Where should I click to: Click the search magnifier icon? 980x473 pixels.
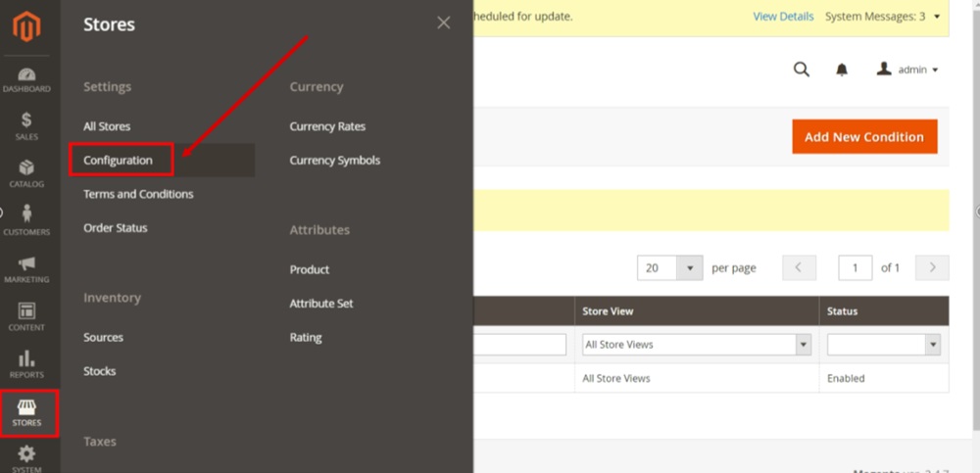[801, 70]
